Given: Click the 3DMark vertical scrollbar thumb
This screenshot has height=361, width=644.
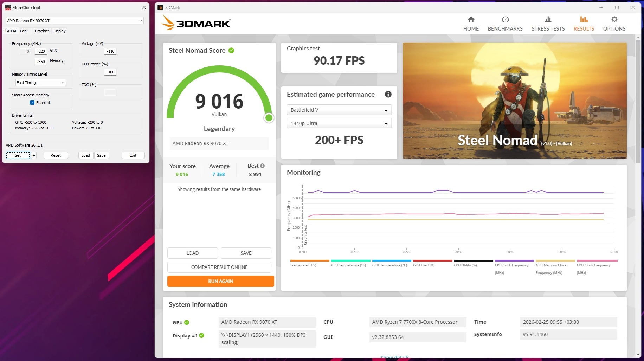Looking at the screenshot, I should 638,102.
